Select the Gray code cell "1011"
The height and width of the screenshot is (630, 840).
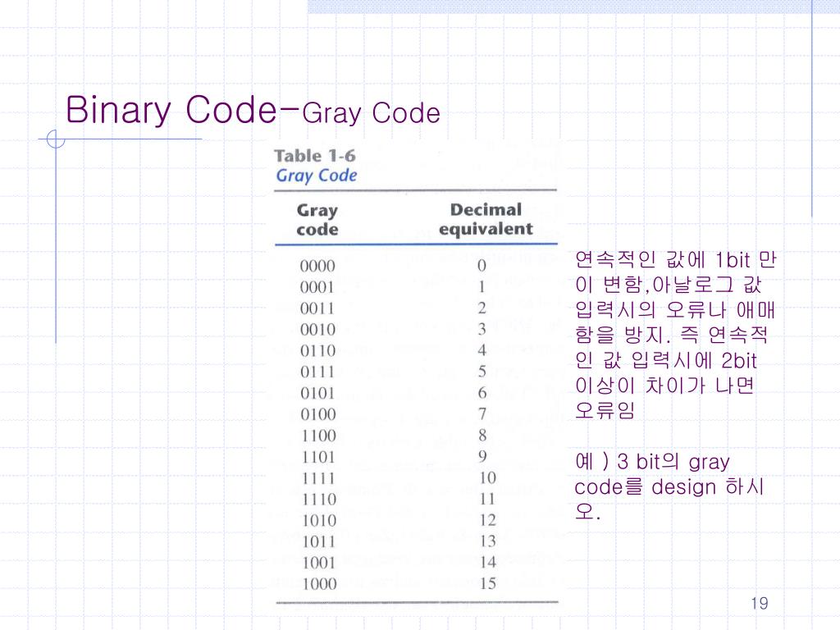click(x=319, y=541)
